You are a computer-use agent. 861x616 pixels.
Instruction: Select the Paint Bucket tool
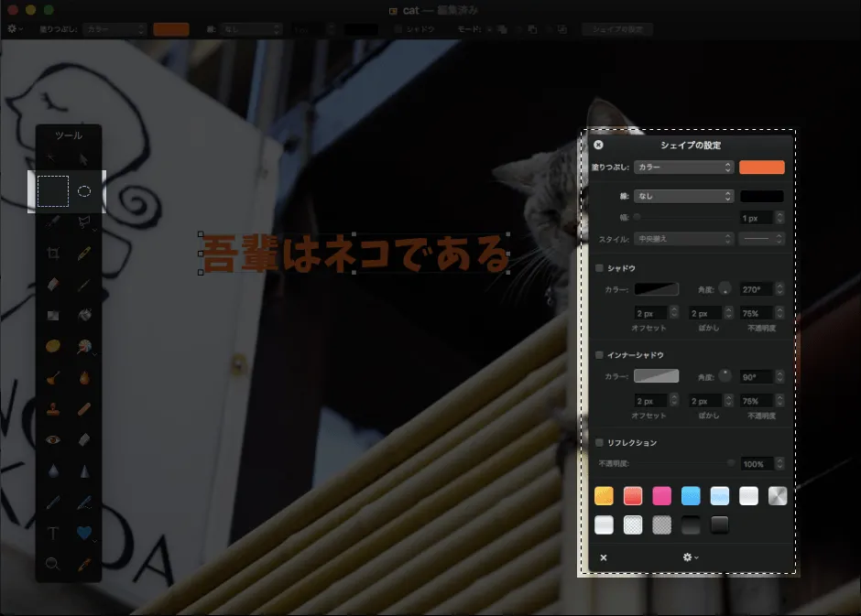pos(84,315)
